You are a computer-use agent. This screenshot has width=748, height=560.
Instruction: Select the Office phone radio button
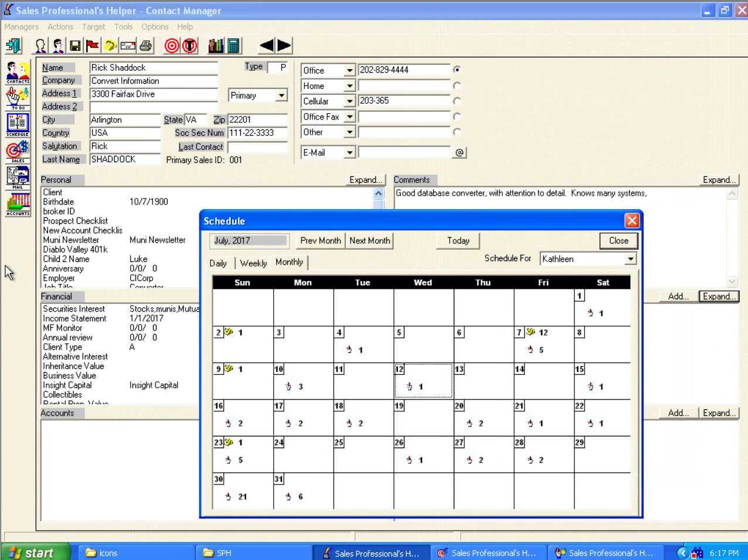click(457, 70)
